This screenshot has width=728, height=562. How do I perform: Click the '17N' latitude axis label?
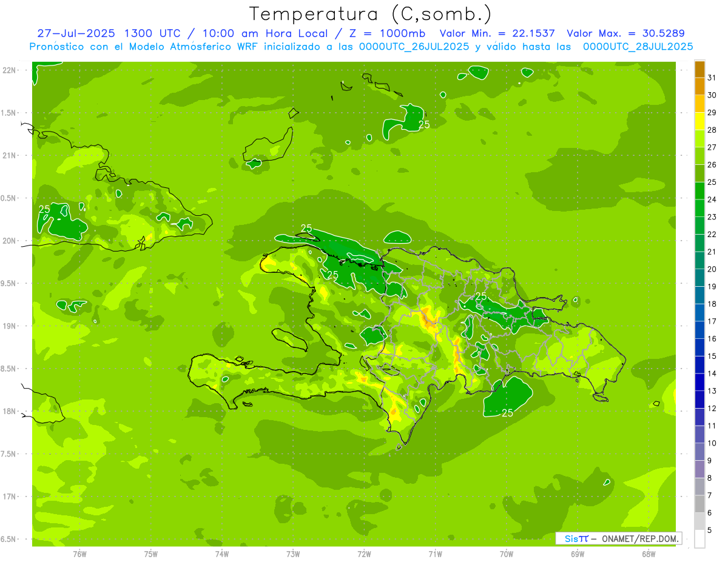click(10, 497)
